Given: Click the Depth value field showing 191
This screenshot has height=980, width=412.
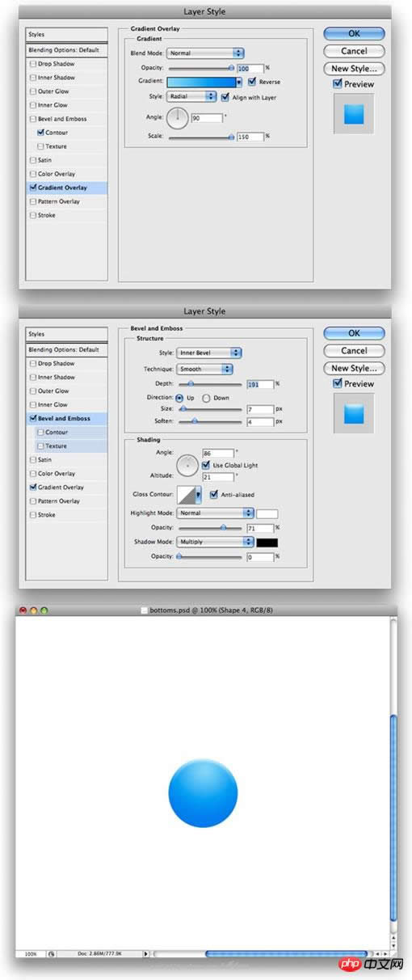Looking at the screenshot, I should pos(259,383).
